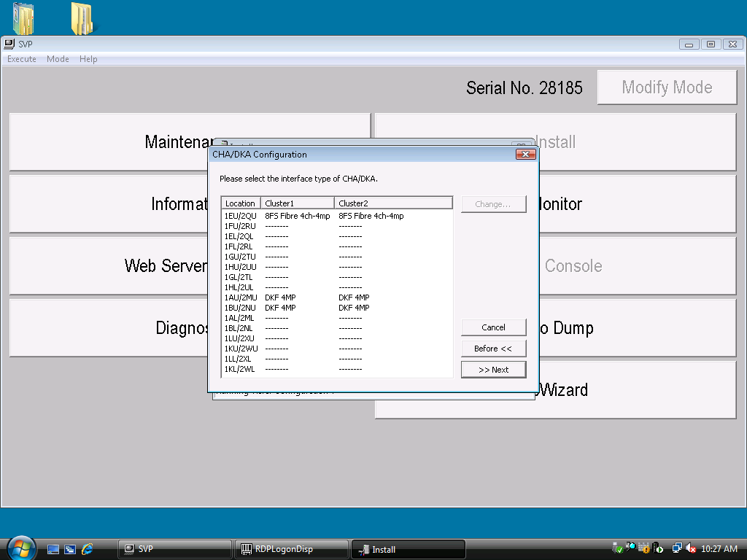747x560 pixels.
Task: Click the muted volume tray icon
Action: tap(689, 548)
